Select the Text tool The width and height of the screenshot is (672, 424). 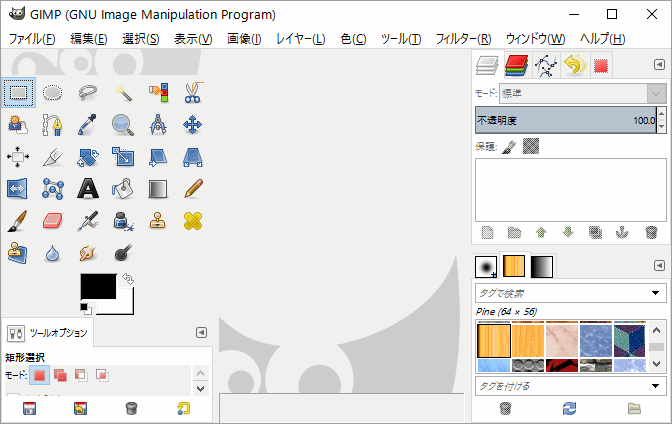point(88,189)
